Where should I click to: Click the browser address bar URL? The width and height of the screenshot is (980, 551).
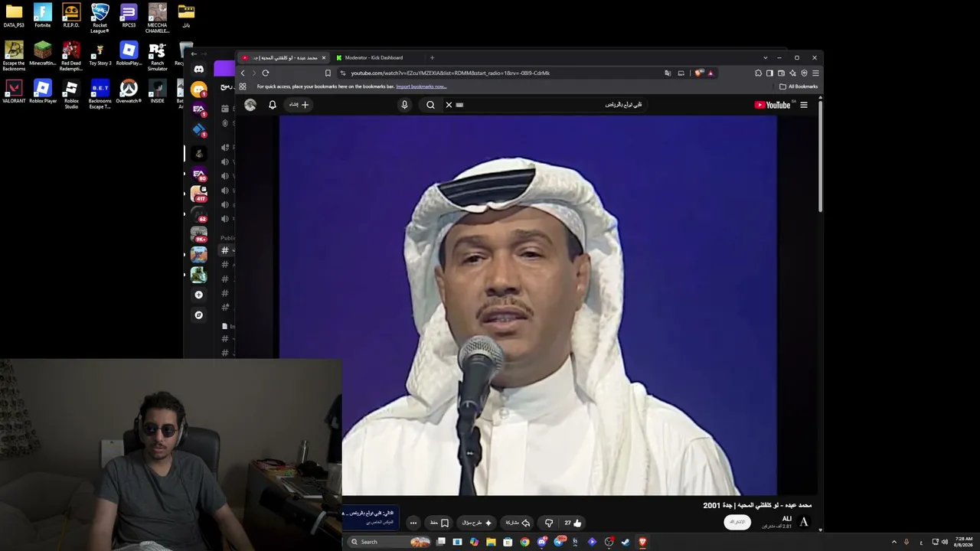[x=450, y=73]
